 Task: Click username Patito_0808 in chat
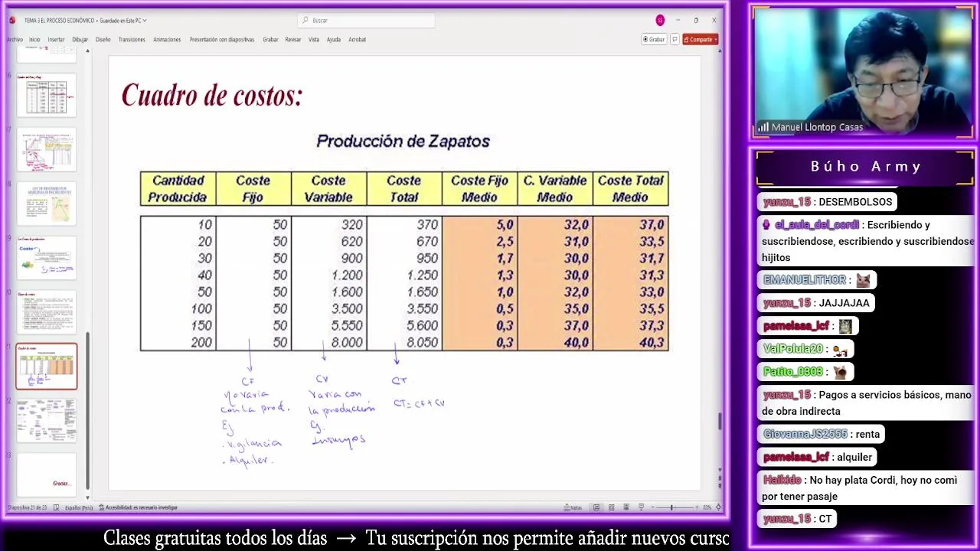tap(793, 372)
